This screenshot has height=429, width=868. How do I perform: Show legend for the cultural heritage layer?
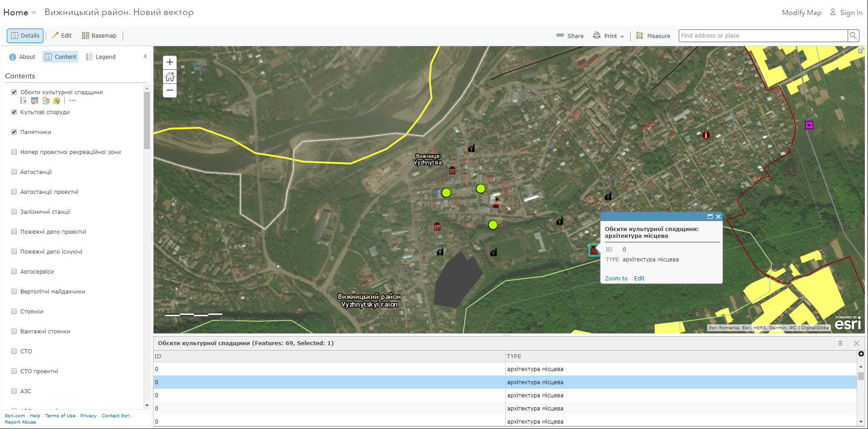click(23, 101)
